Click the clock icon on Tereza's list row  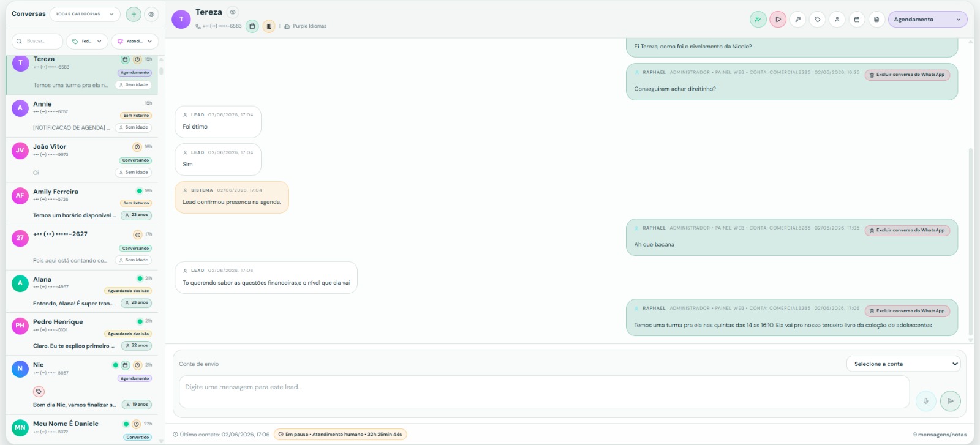click(x=137, y=59)
